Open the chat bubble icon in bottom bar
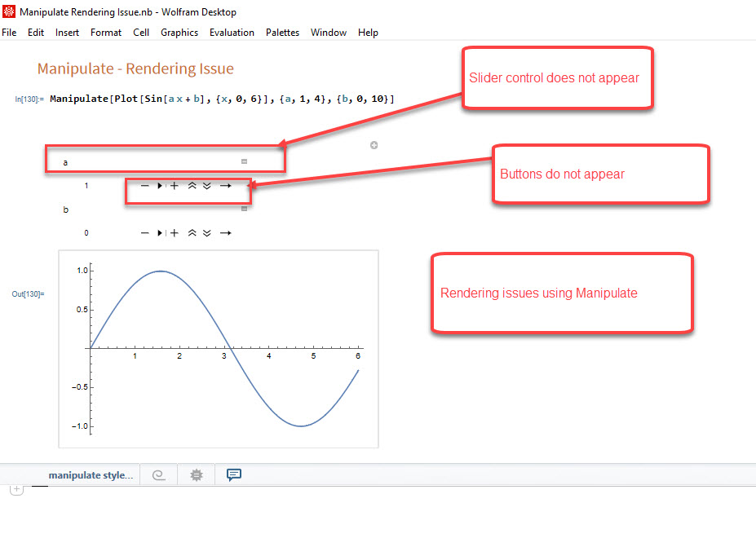 (x=234, y=475)
